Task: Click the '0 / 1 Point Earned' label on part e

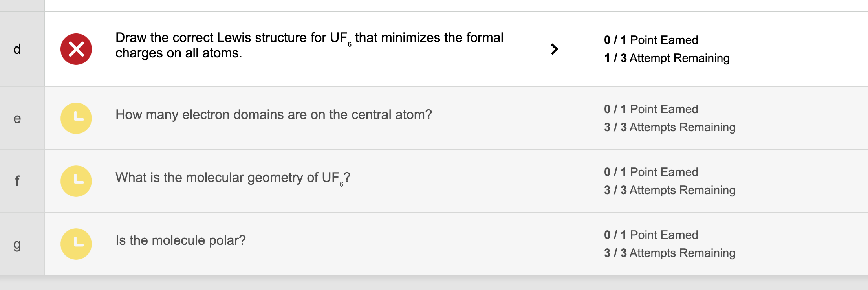Action: click(x=651, y=109)
